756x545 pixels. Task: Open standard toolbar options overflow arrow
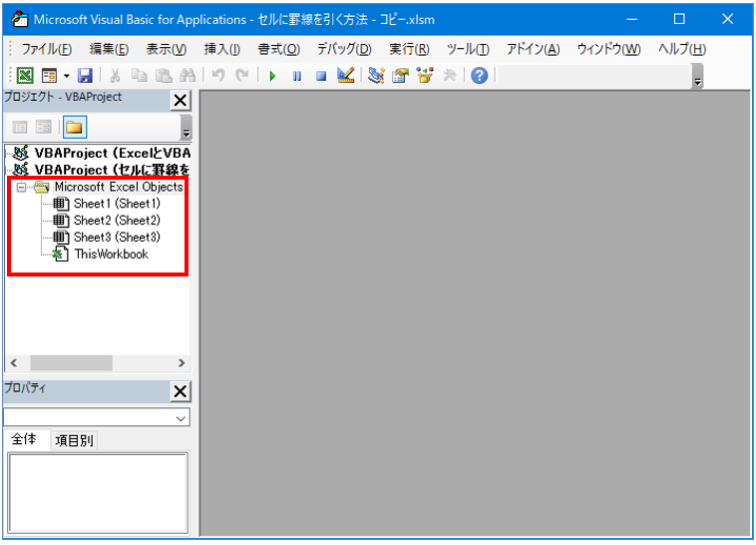coord(697,77)
